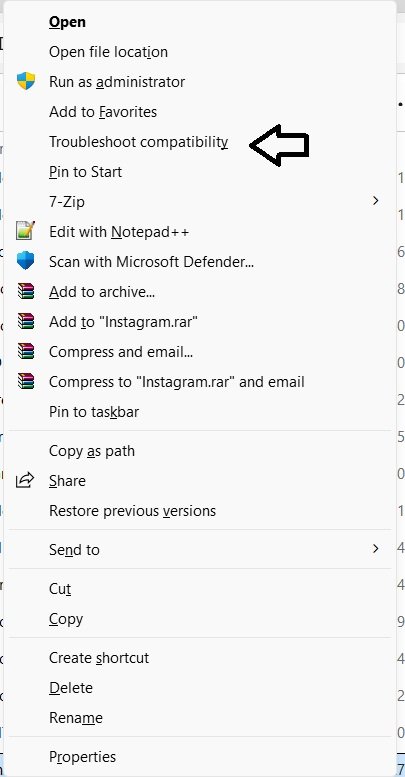
Task: Click WinRAR icon next to Add to "Instagram.rar"
Action: click(26, 322)
